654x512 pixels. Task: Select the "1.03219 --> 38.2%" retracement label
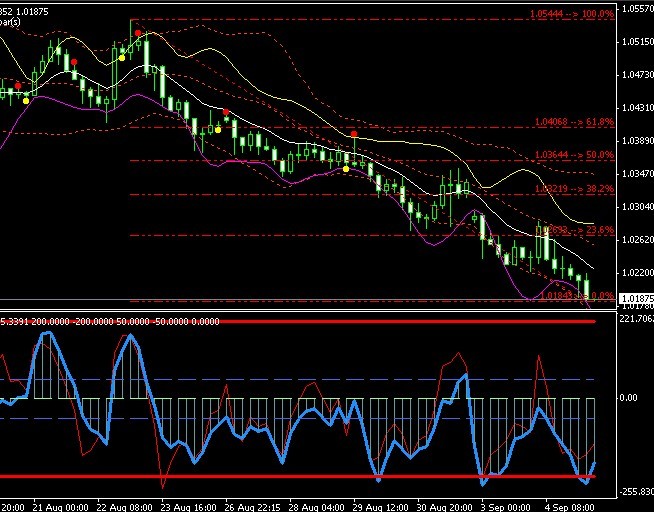tap(574, 188)
